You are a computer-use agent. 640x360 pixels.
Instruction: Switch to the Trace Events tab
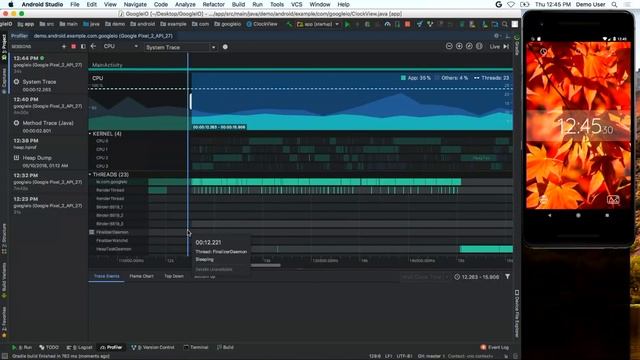coord(107,276)
